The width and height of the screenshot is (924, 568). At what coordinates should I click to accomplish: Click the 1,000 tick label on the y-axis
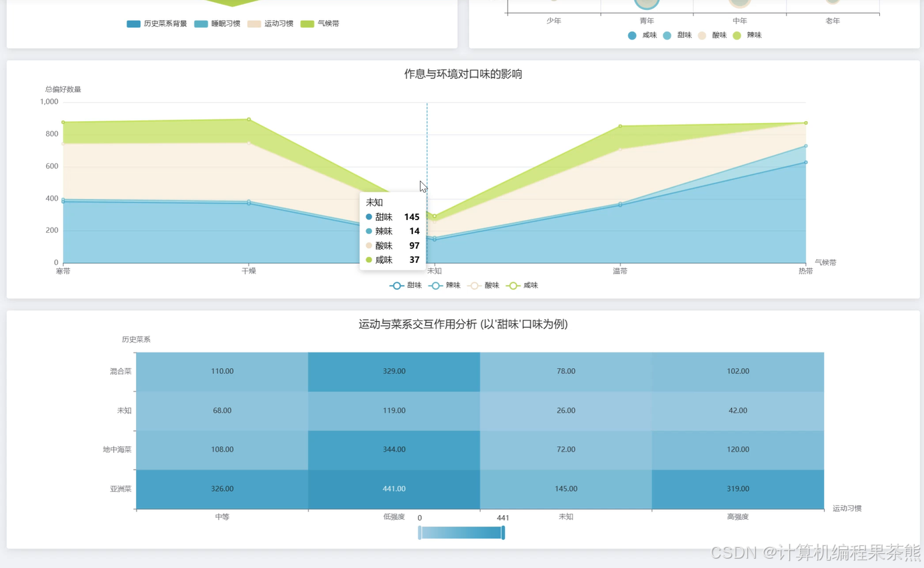50,102
